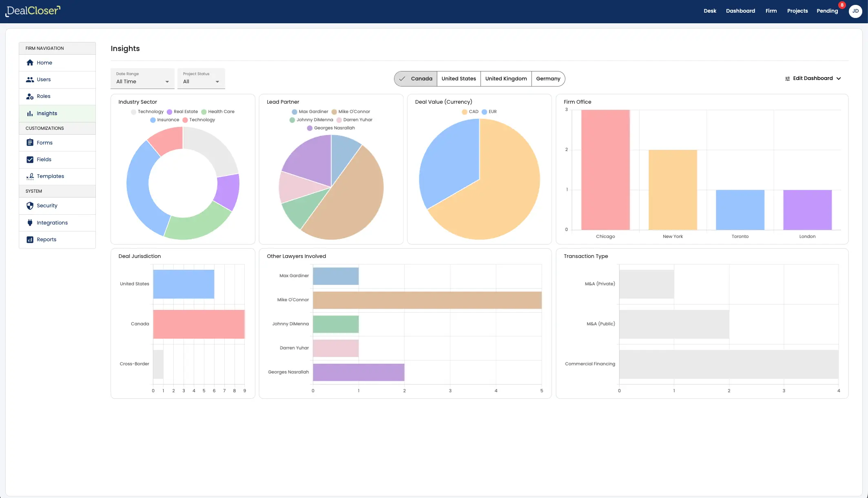Enable the Germany filter chip
Image resolution: width=868 pixels, height=498 pixels.
coord(548,79)
